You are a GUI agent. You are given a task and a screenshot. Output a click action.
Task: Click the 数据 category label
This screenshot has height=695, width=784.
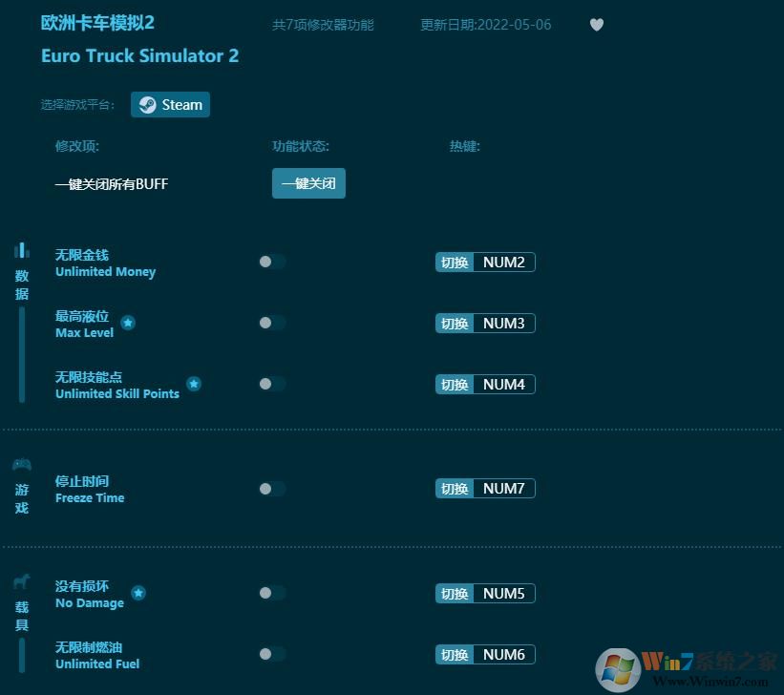click(x=22, y=284)
